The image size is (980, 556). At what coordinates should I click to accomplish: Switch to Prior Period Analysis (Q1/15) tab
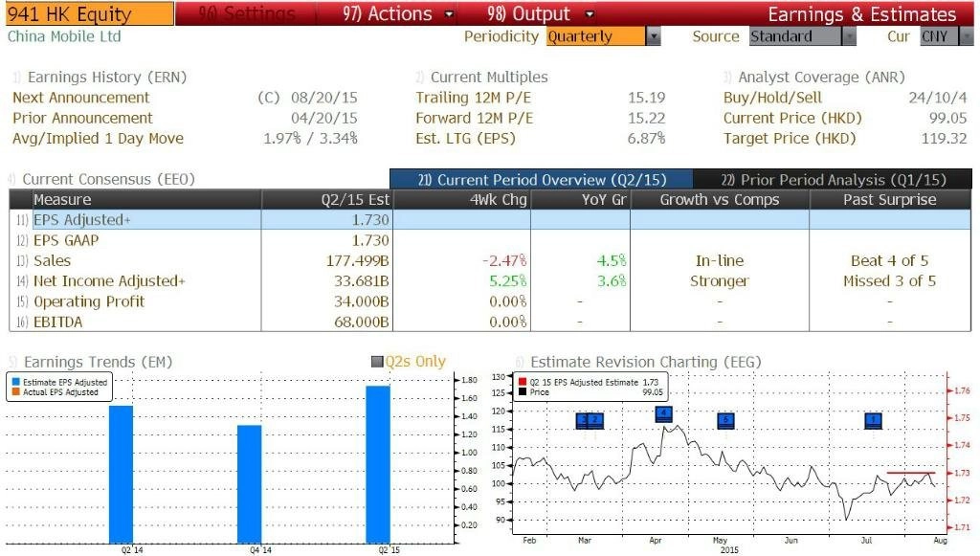click(833, 179)
